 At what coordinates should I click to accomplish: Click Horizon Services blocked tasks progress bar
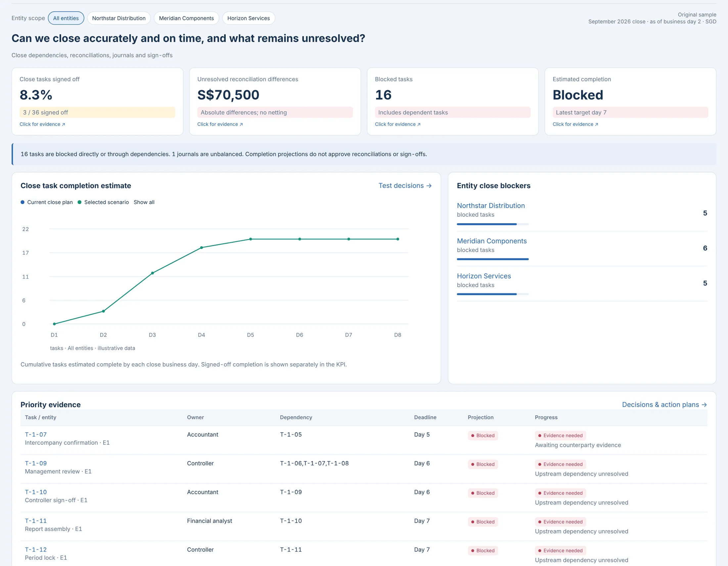point(493,294)
